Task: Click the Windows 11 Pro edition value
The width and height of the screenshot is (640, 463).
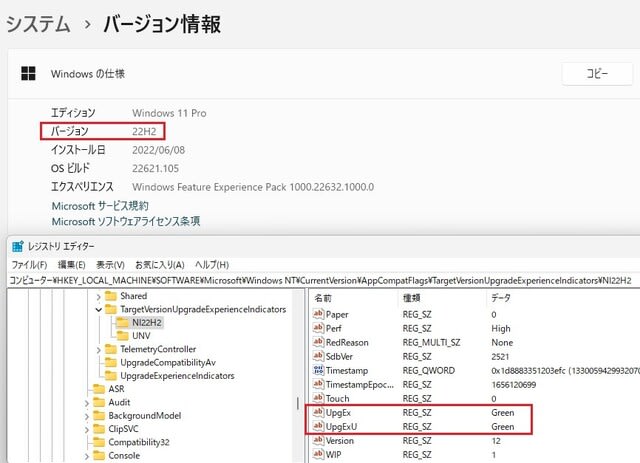Action: tap(169, 113)
